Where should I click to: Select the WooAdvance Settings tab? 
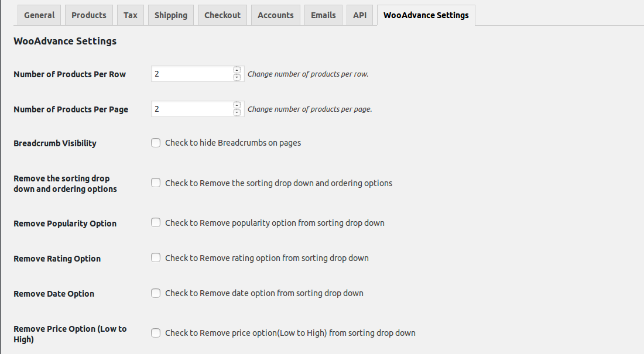coord(426,15)
